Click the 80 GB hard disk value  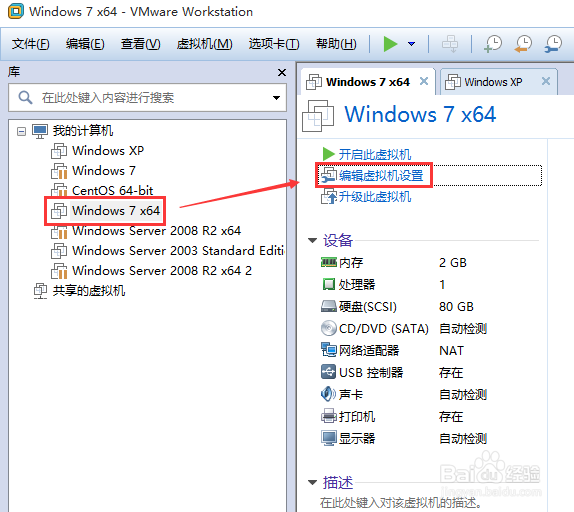(456, 307)
